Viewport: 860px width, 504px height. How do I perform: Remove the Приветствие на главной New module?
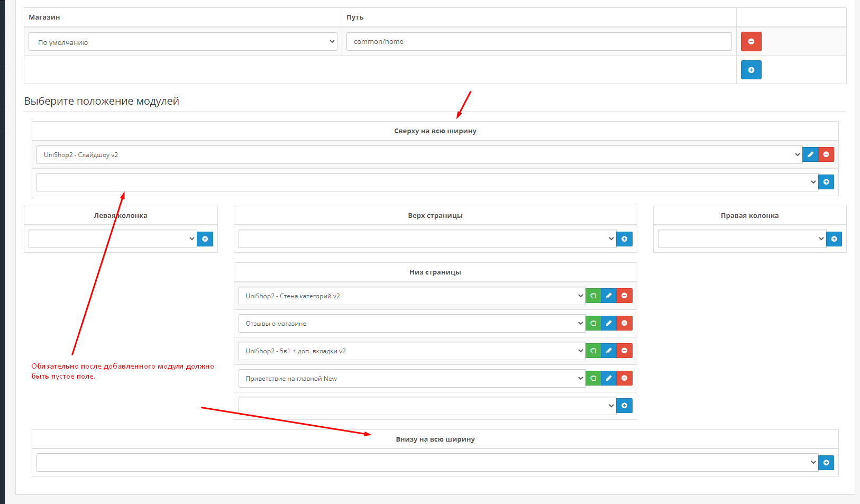625,378
